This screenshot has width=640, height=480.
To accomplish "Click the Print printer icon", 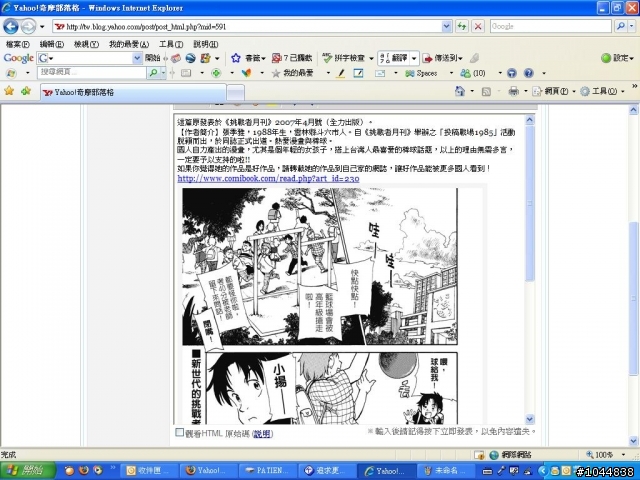I will (513, 91).
